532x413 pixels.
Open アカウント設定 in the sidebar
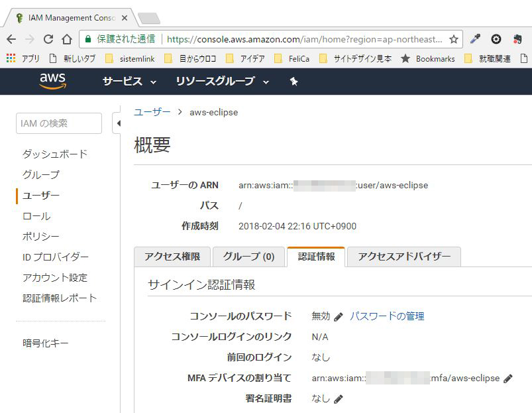[x=55, y=278]
